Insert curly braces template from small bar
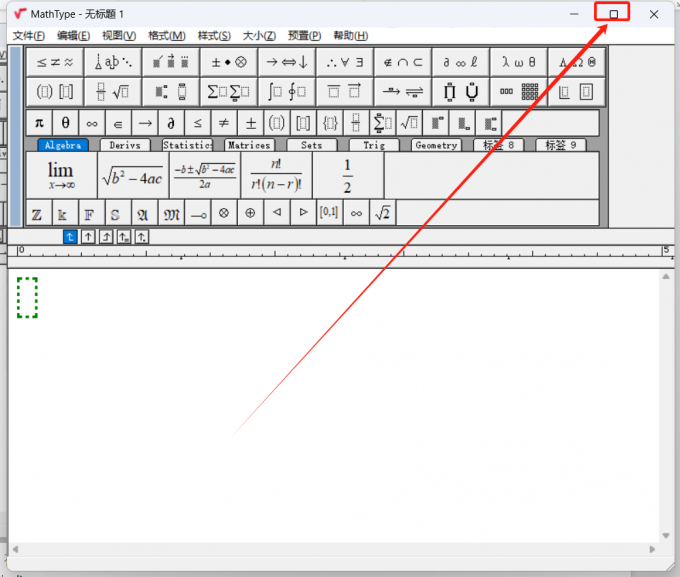This screenshot has height=577, width=680. (x=330, y=123)
